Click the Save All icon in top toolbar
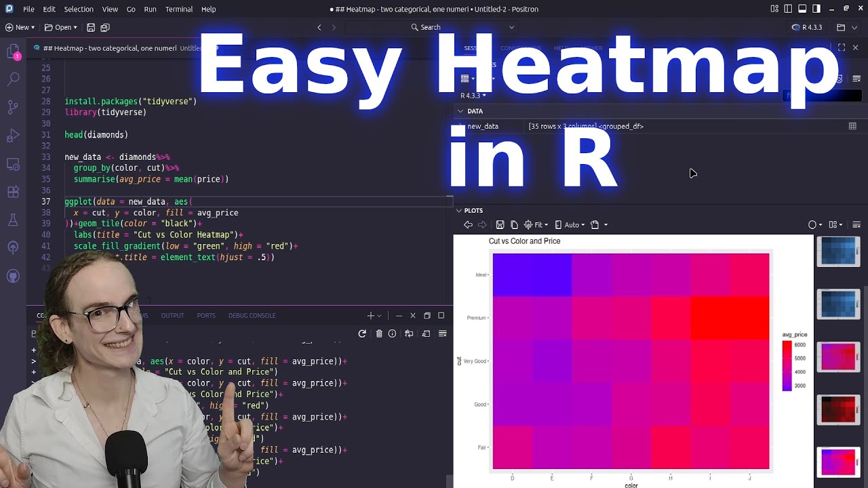This screenshot has width=868, height=488. (x=105, y=27)
